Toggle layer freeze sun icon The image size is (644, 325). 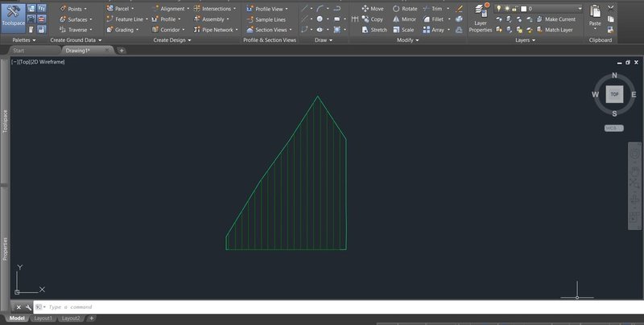[x=507, y=8]
